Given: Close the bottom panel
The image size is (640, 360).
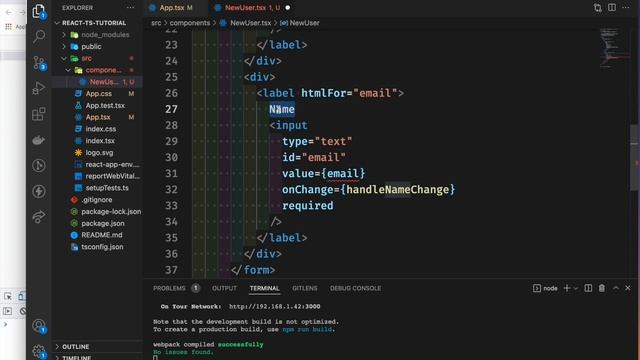Looking at the screenshot, I should click(x=628, y=288).
